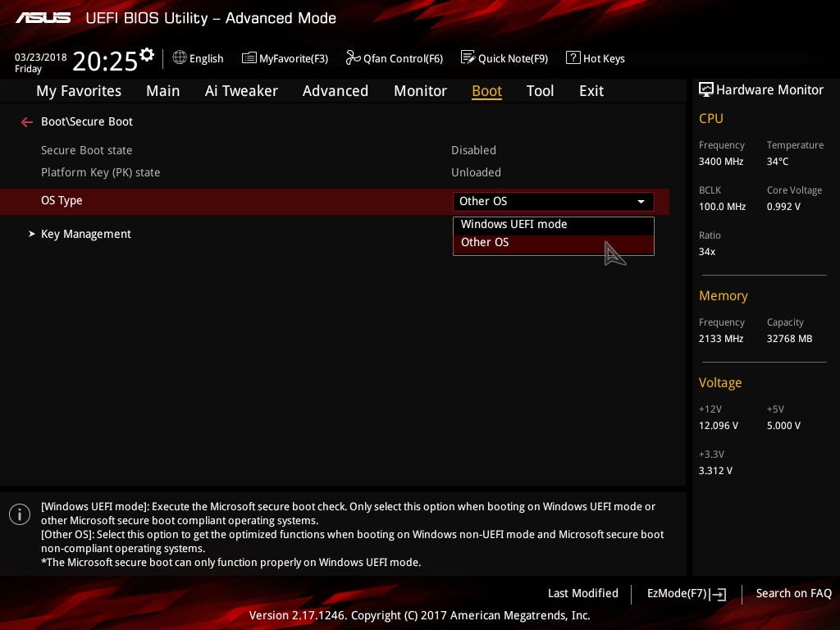Choose Windows UEFI mode from the list
Image resolution: width=840 pixels, height=630 pixels.
pos(554,225)
